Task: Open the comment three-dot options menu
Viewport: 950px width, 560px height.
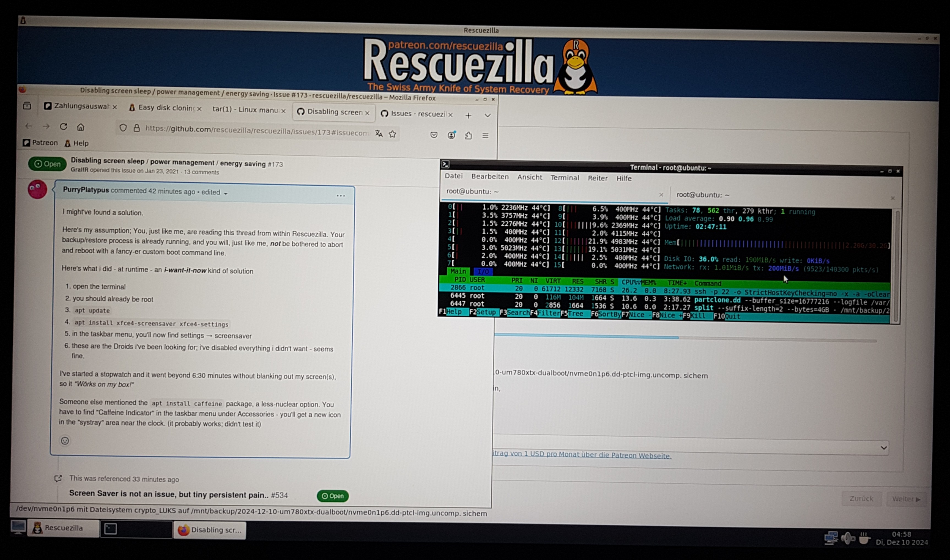Action: [341, 196]
